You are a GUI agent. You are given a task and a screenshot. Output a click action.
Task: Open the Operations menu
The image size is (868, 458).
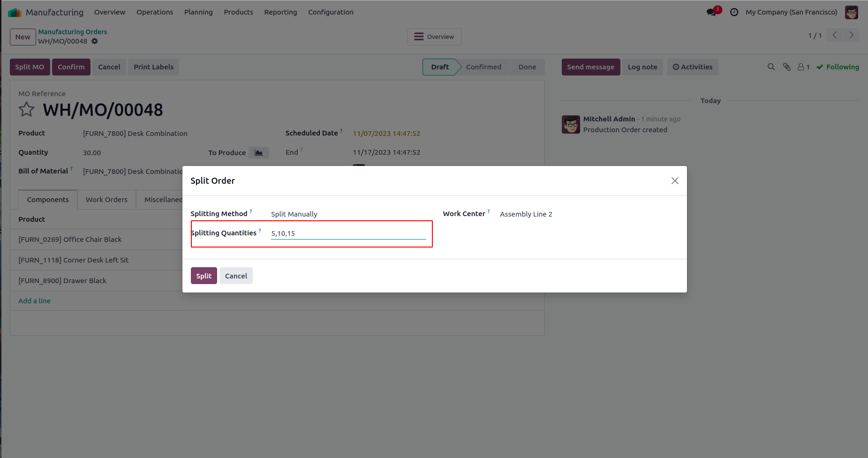pos(155,12)
